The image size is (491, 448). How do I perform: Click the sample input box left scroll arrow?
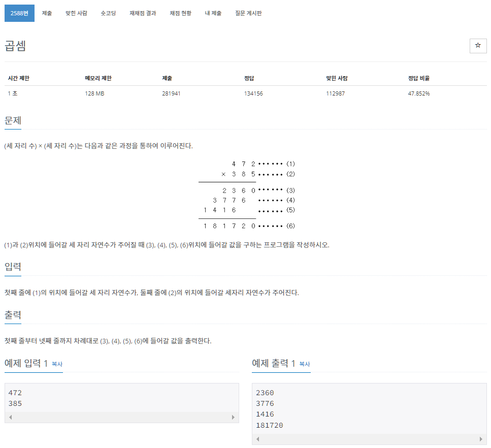[10, 417]
